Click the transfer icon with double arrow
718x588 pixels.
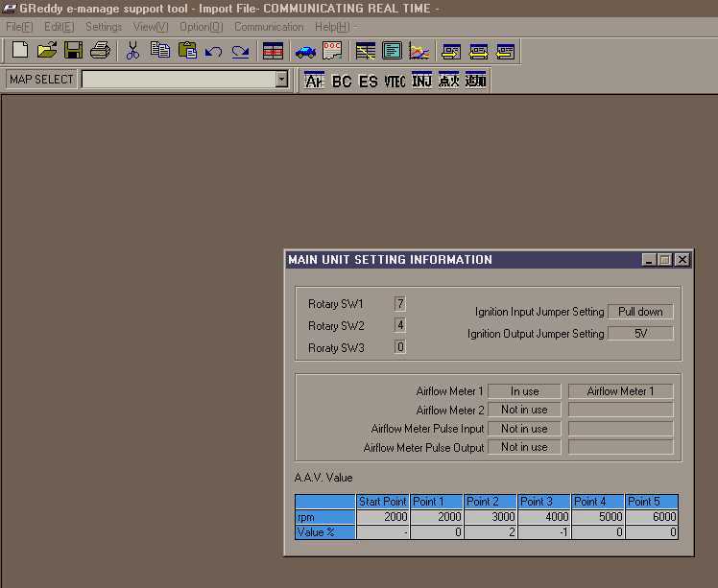479,51
